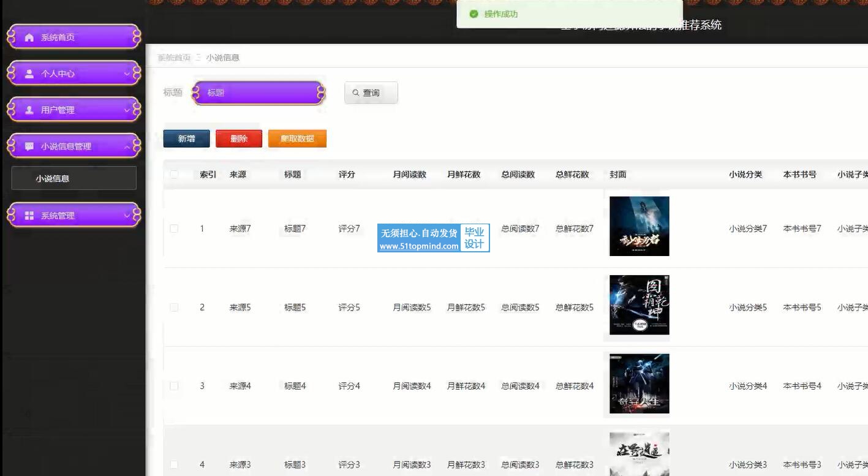This screenshot has width=868, height=476.
Task: Toggle the select-all header checkbox
Action: click(x=174, y=175)
